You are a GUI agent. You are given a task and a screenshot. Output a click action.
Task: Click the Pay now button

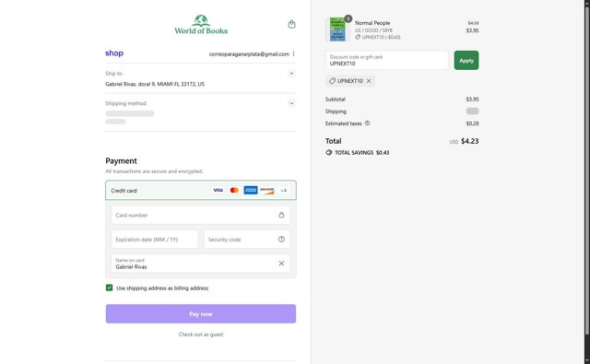[x=201, y=314]
